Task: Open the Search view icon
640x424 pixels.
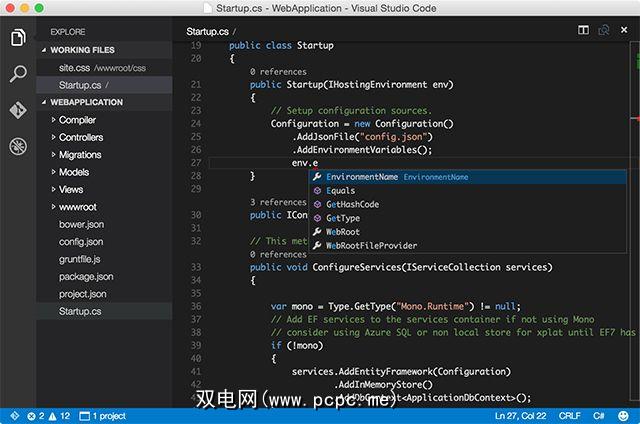Action: pos(17,74)
